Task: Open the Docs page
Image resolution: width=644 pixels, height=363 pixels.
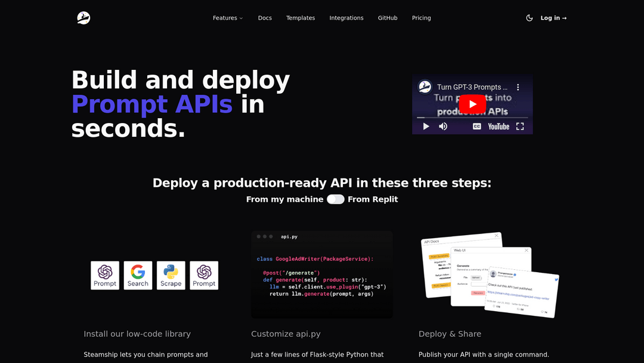Action: tap(265, 18)
